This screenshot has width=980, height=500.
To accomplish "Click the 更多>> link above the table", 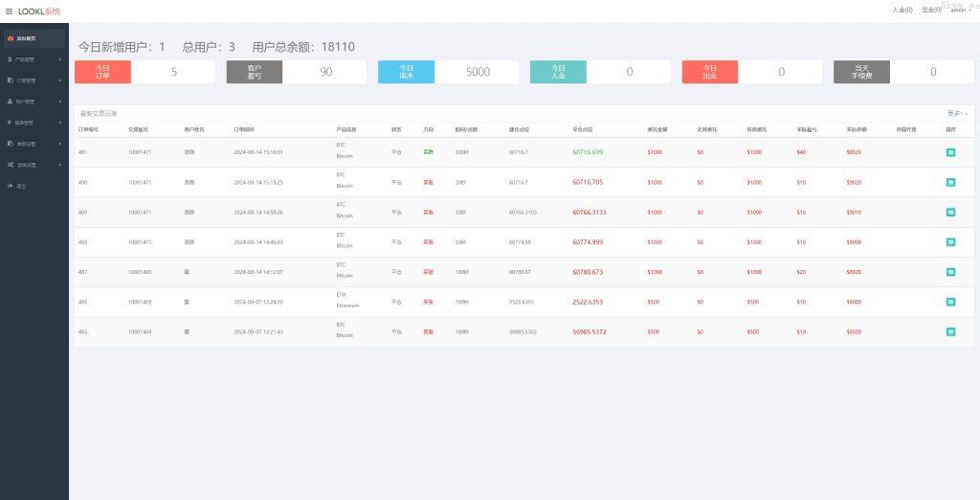I will pyautogui.click(x=957, y=113).
